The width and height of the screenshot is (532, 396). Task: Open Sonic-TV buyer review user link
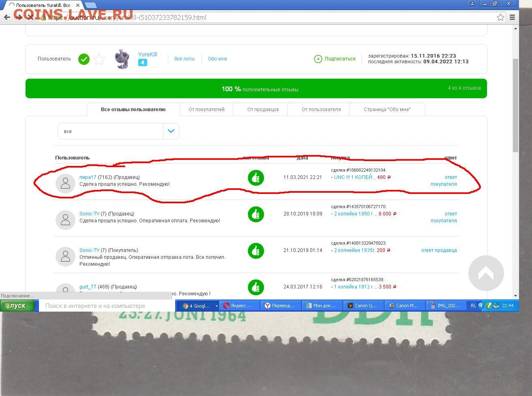89,250
